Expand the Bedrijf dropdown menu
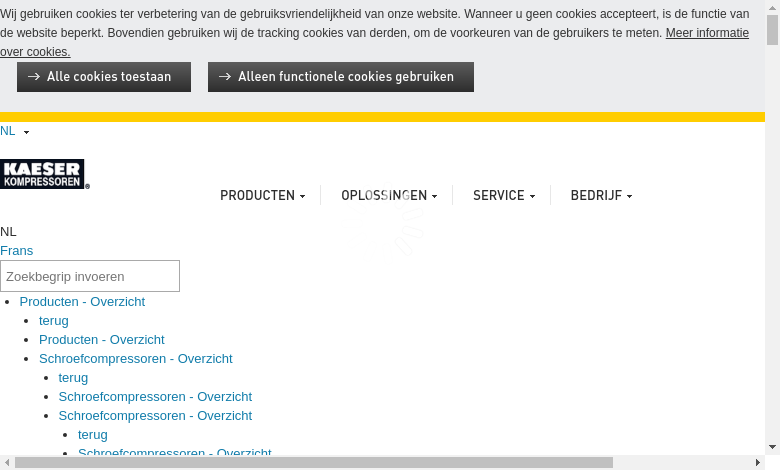The image size is (780, 470). (601, 196)
